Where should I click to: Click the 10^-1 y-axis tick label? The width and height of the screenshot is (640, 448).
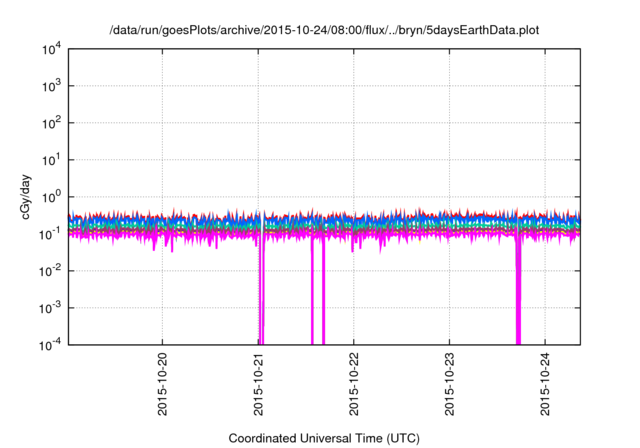tap(51, 234)
